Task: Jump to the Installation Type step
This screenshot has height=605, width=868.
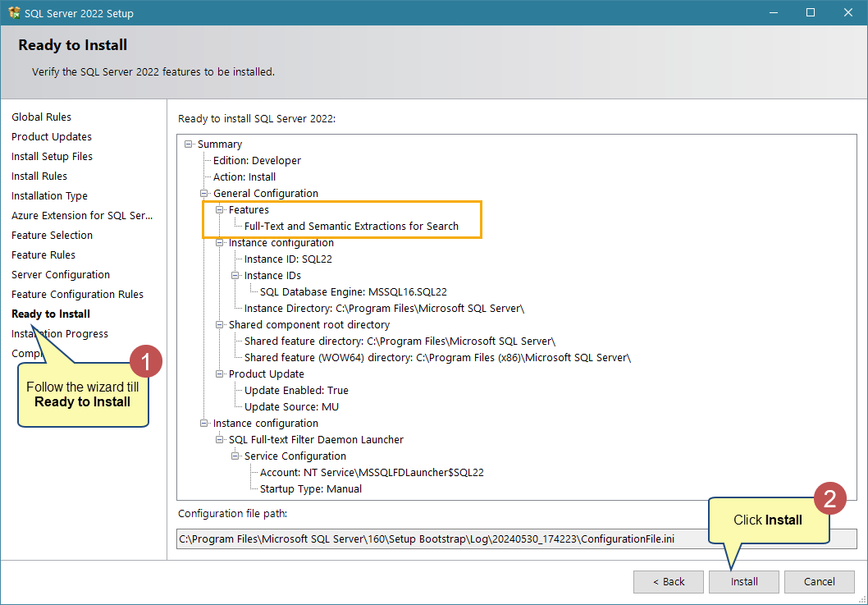Action: 49,195
